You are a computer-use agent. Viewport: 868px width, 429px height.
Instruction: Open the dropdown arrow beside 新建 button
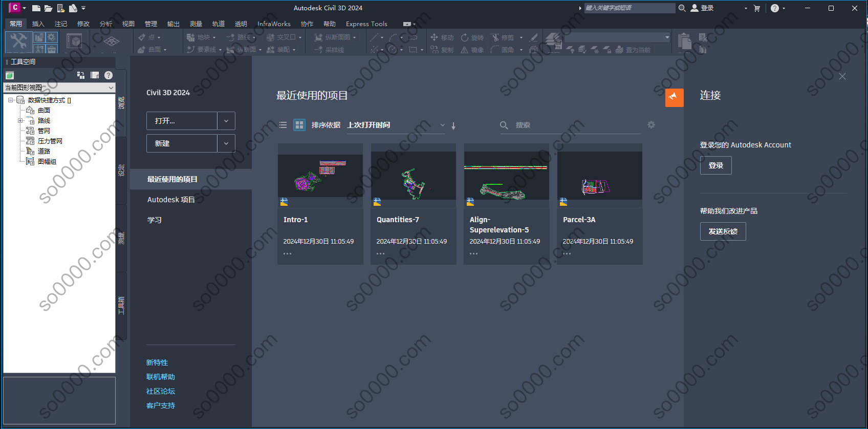[x=226, y=143]
